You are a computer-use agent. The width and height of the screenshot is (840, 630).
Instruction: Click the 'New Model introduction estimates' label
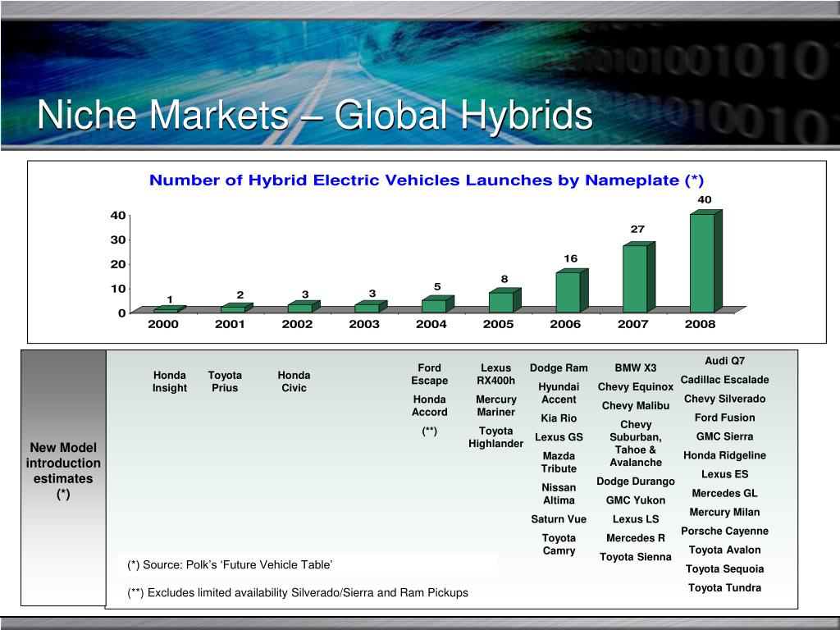point(63,470)
